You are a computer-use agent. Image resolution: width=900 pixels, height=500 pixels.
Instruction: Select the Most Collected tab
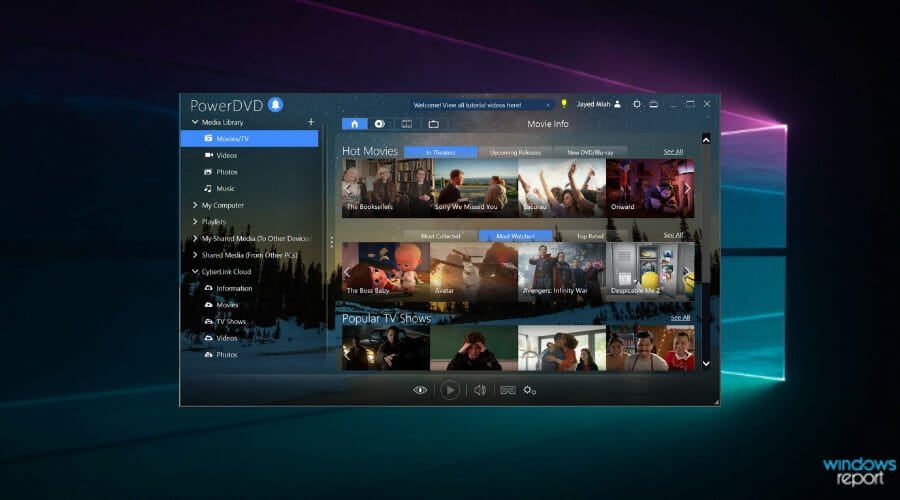point(440,236)
